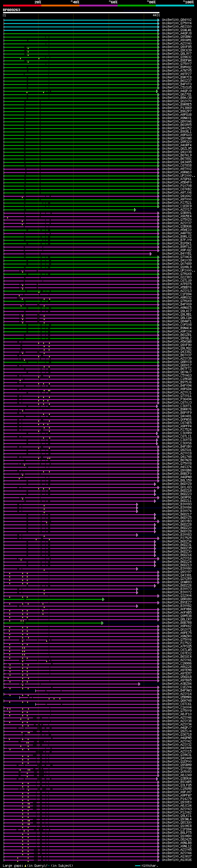Select hit label UniRef100_A4S374
Viewport: 197px width, 868px height.
click(x=177, y=467)
